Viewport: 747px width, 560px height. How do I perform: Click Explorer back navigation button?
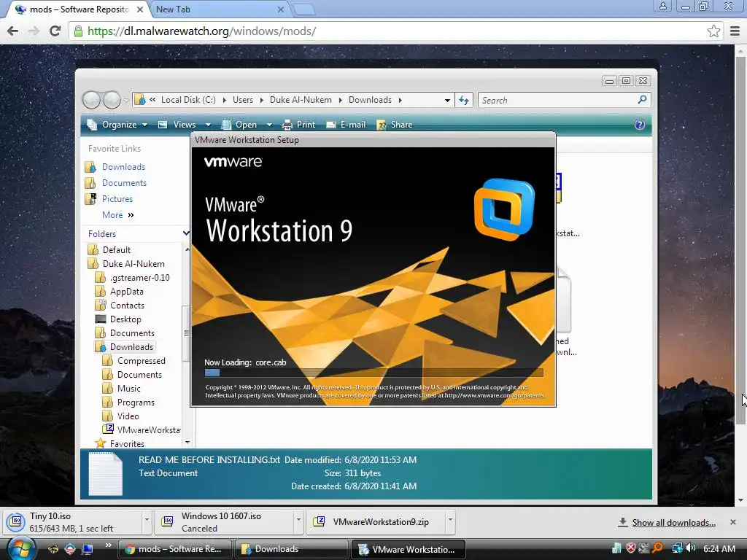91,100
